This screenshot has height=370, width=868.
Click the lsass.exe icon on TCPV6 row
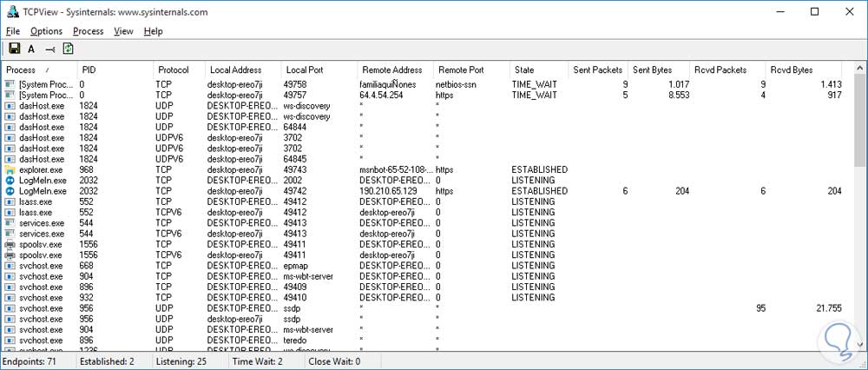(10, 212)
